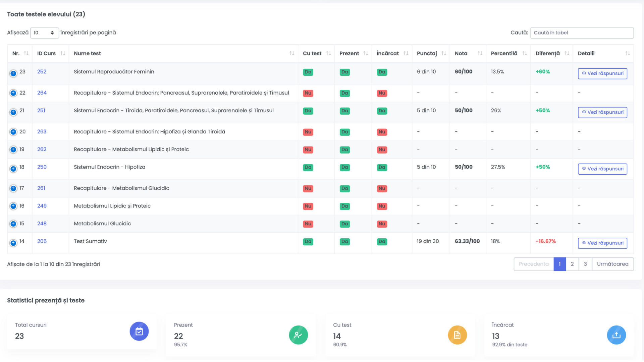Click the upload icon in Încărcat card
644x362 pixels.
pyautogui.click(x=616, y=335)
